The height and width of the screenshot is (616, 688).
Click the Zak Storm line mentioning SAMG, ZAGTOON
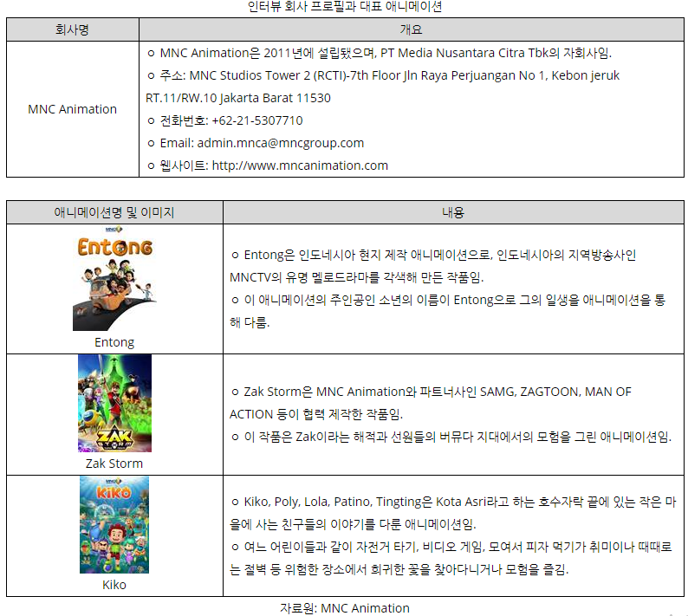[x=431, y=392]
